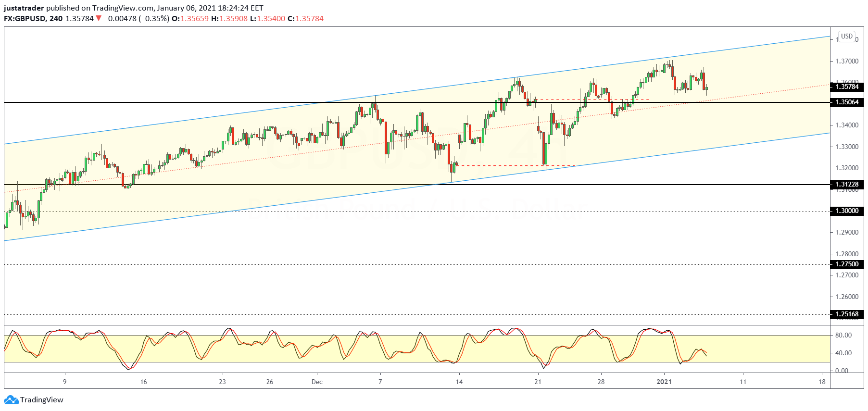Click the 240 timeframe value in header
Image resolution: width=868 pixels, height=411 pixels.
56,19
